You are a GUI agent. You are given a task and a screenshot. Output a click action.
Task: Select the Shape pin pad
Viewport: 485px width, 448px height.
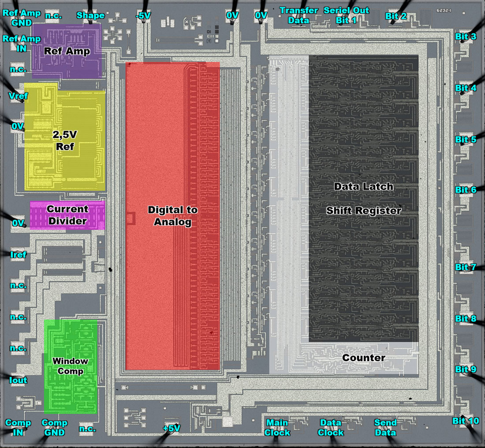[x=90, y=15]
